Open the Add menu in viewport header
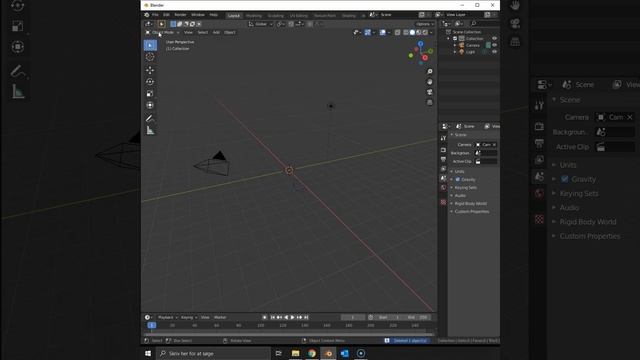 tap(216, 32)
